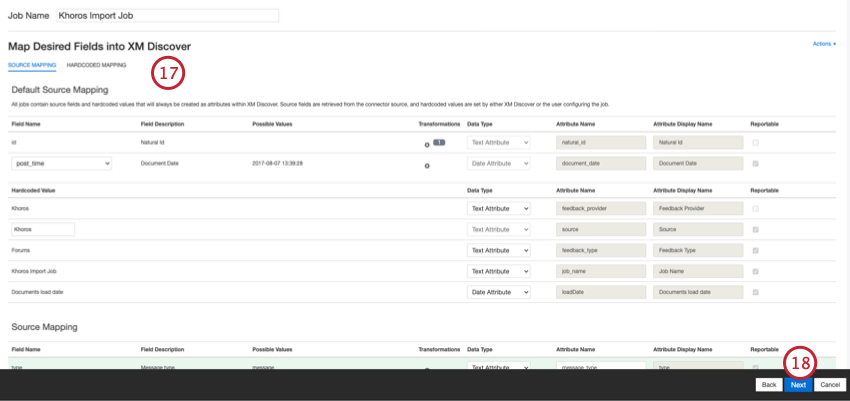Toggle Reportable checkbox for job_name
Screen dimensions: 850x401
click(x=755, y=271)
